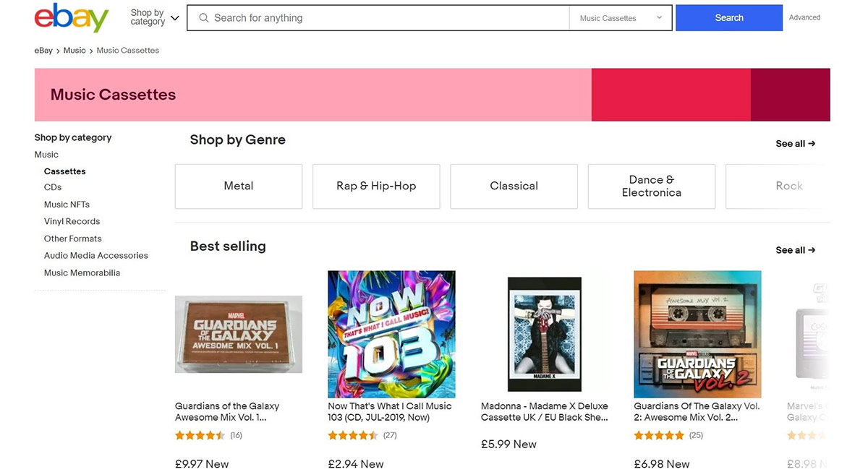This screenshot has width=868, height=472.
Task: Open the Shop by category dropdown
Action: (154, 17)
